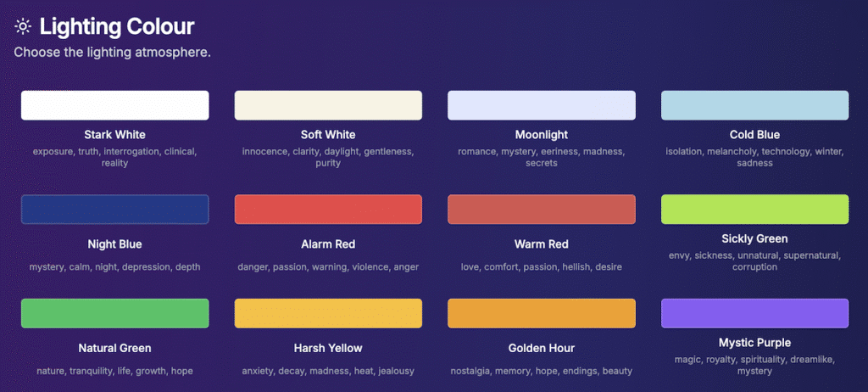Select the Alarm Red swatch

328,210
